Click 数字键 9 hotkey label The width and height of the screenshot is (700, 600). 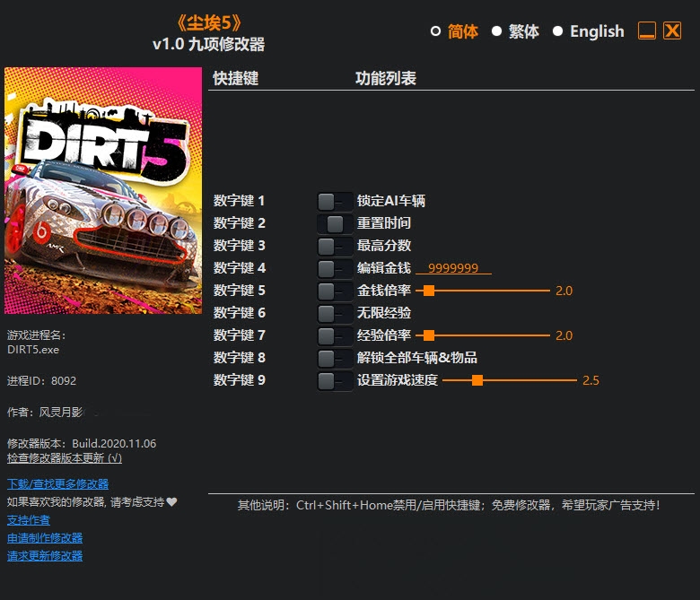pyautogui.click(x=240, y=380)
